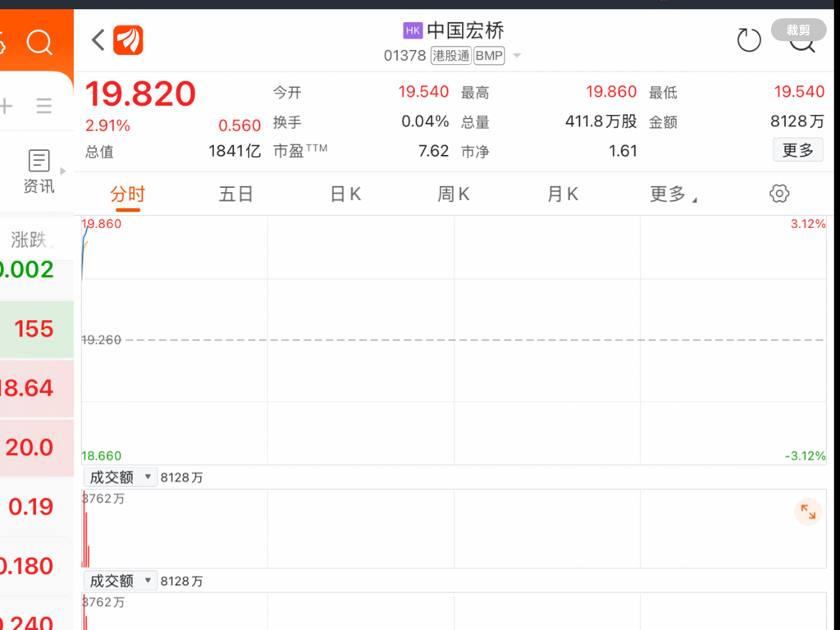Expand chart to fullscreen with arrows icon
This screenshot has height=630, width=840.
click(808, 512)
